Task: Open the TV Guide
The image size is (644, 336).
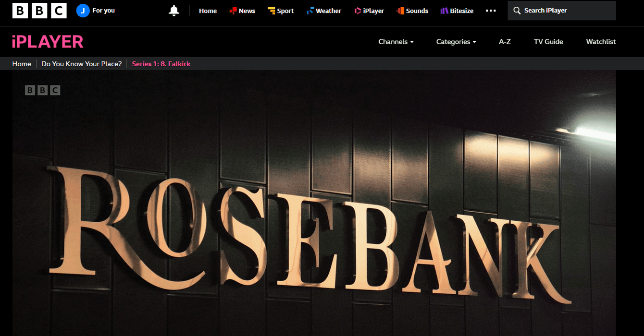Action: point(548,42)
